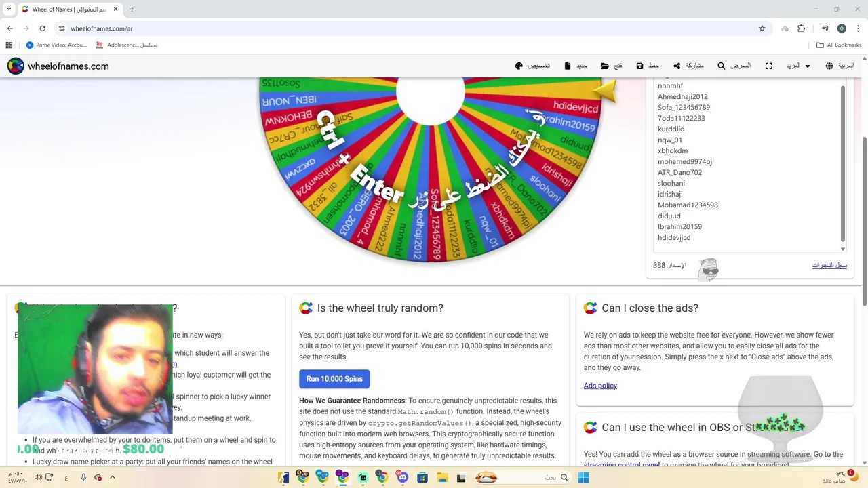This screenshot has height=488, width=868.
Task: Click the wheelofnames.com logo
Action: coord(58,66)
